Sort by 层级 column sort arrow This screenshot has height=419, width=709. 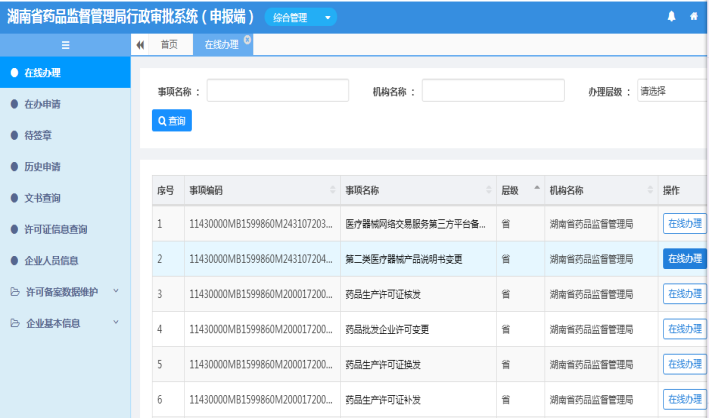536,189
